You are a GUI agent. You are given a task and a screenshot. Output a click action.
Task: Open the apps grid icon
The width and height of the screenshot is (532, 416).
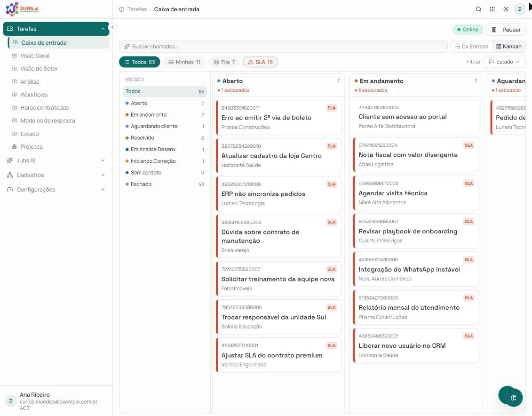[492, 9]
